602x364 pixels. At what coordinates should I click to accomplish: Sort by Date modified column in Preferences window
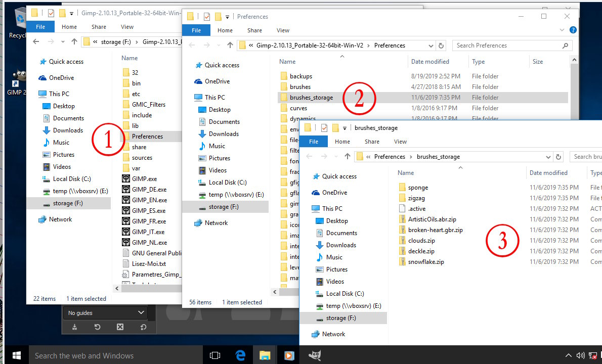click(430, 62)
